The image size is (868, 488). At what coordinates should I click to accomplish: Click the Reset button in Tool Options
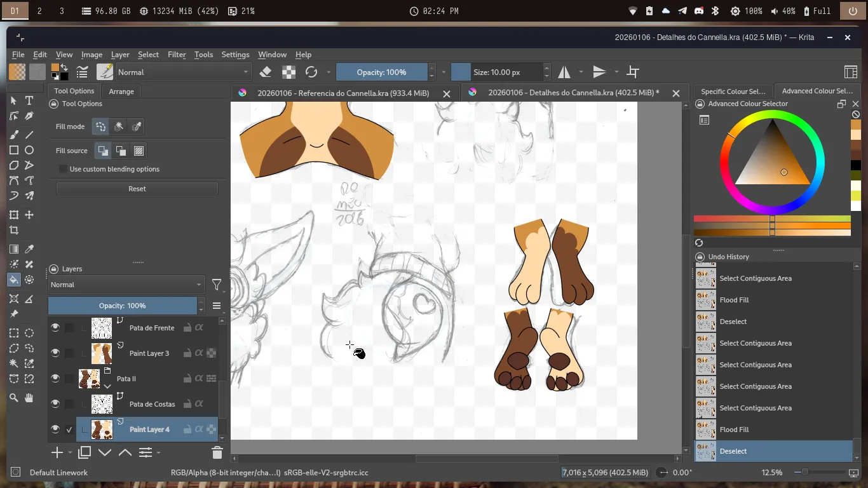click(137, 189)
